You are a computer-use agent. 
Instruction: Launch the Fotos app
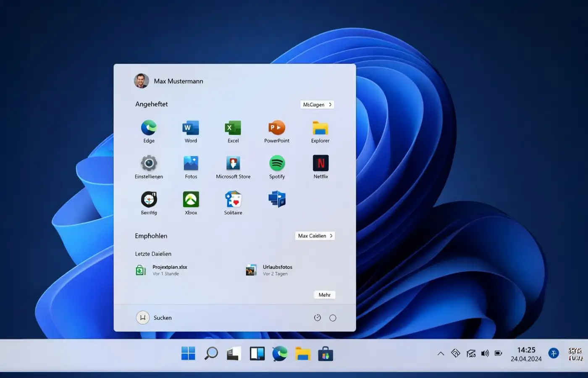pyautogui.click(x=191, y=163)
